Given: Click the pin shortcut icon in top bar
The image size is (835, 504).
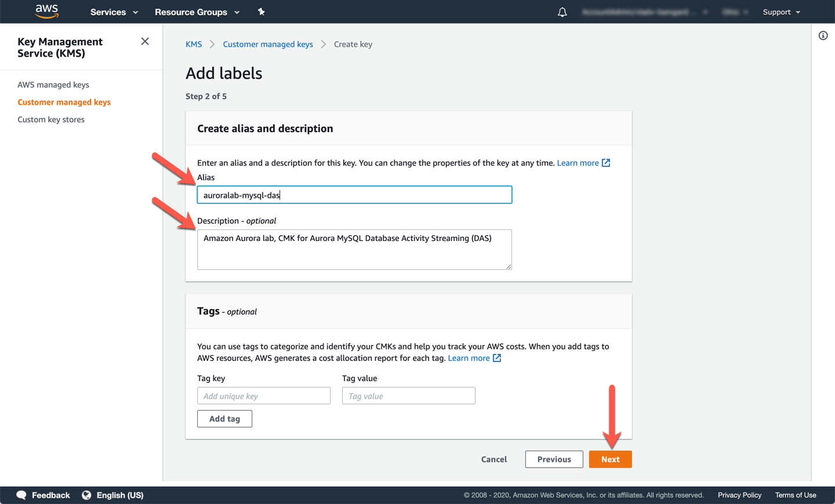Looking at the screenshot, I should pos(262,12).
